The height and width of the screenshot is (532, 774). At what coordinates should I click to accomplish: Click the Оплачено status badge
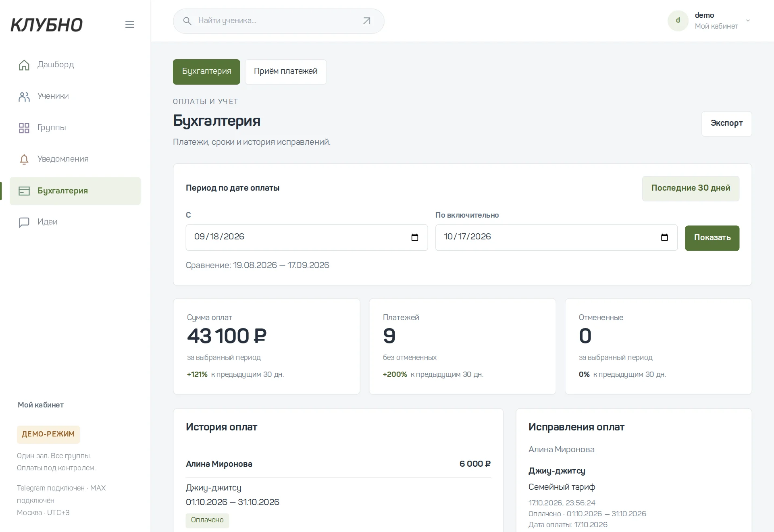point(207,520)
